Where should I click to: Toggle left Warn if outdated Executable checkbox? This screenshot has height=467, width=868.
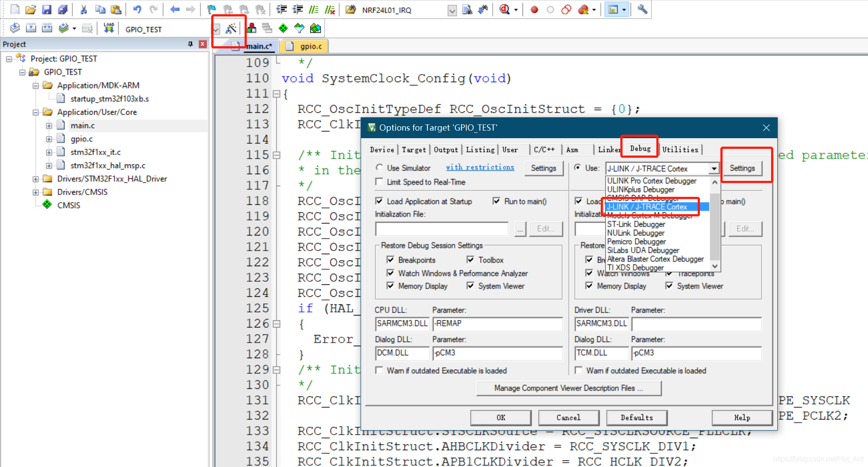tap(379, 370)
